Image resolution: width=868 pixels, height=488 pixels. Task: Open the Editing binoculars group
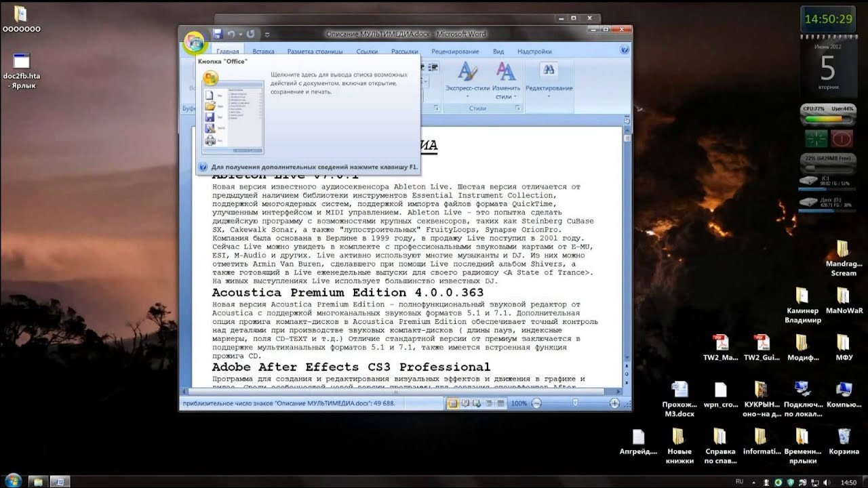coord(549,80)
